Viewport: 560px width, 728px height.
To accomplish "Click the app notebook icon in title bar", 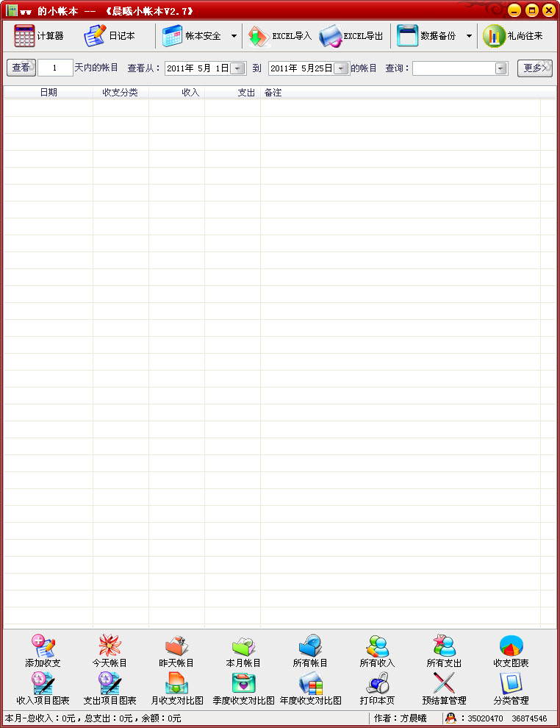I will click(x=12, y=10).
